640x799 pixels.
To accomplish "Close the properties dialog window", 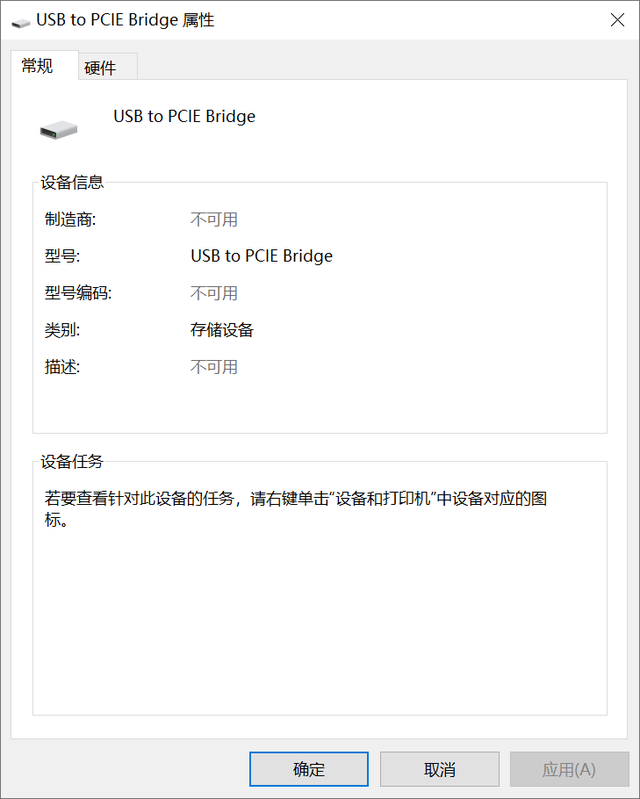I will click(617, 20).
